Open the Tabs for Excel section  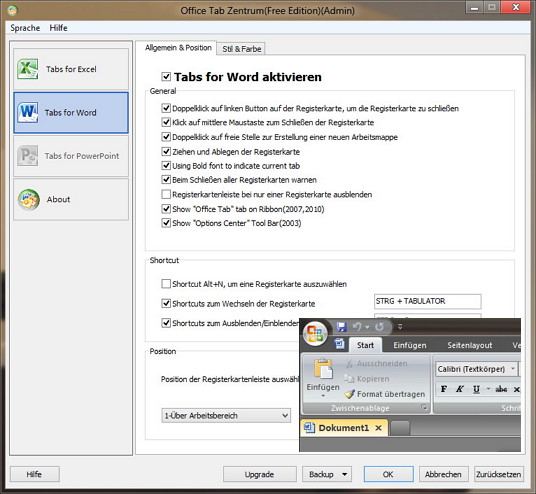pyautogui.click(x=71, y=69)
